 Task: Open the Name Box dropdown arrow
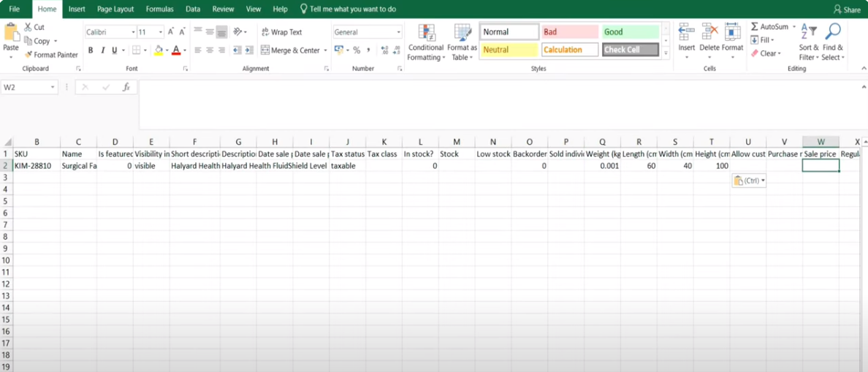[x=53, y=88]
